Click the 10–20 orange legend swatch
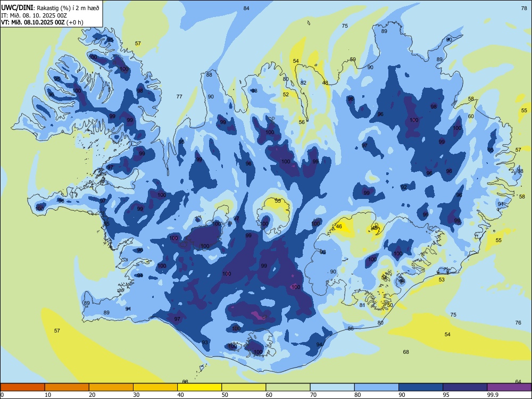 (67, 387)
